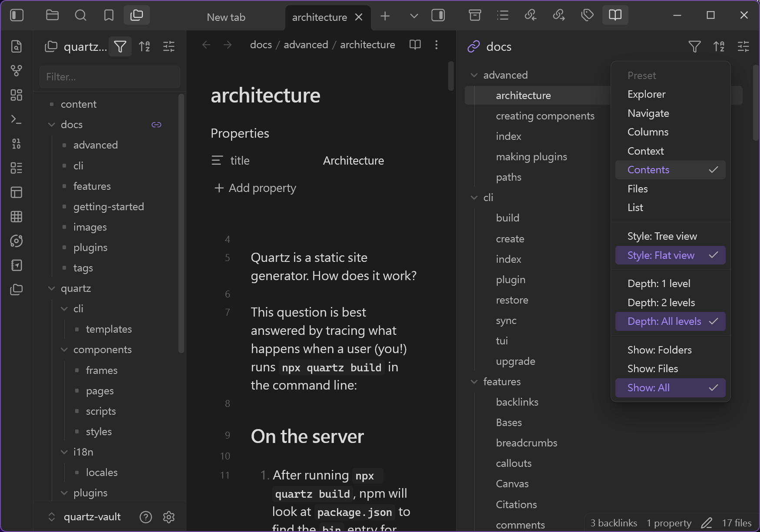
Task: Open 3 backlinks in the status bar
Action: coord(614,523)
